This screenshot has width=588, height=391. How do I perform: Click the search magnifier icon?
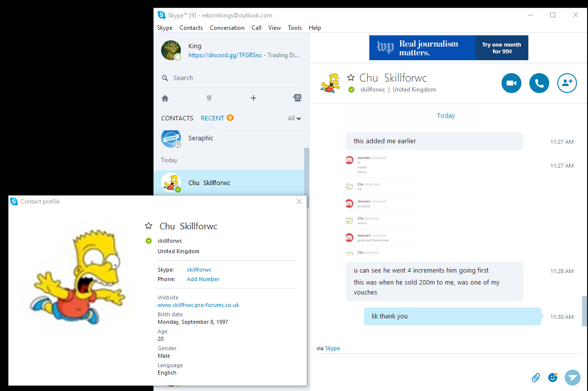pyautogui.click(x=165, y=78)
